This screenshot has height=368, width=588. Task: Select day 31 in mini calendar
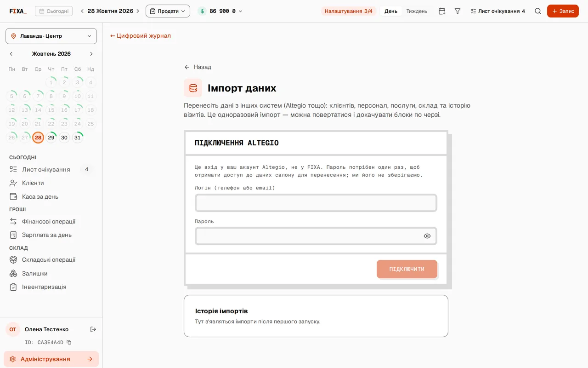coord(78,138)
